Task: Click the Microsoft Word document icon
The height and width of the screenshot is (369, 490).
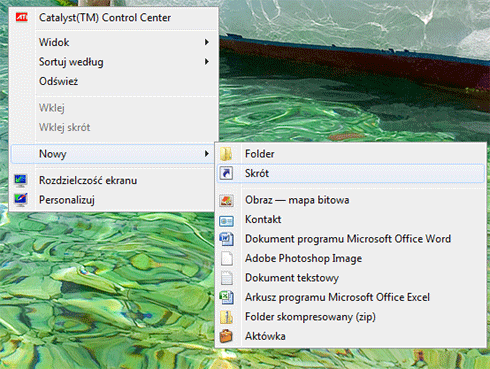Action: coord(227,239)
